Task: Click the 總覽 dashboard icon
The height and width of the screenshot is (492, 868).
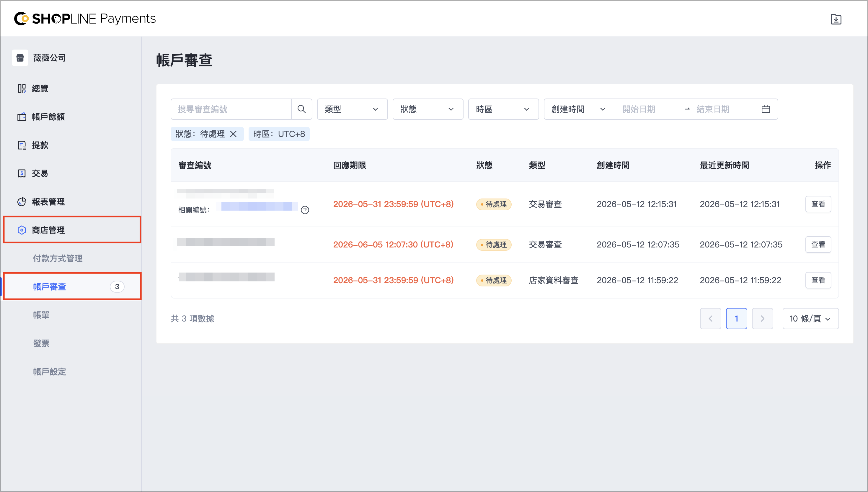Action: 22,88
